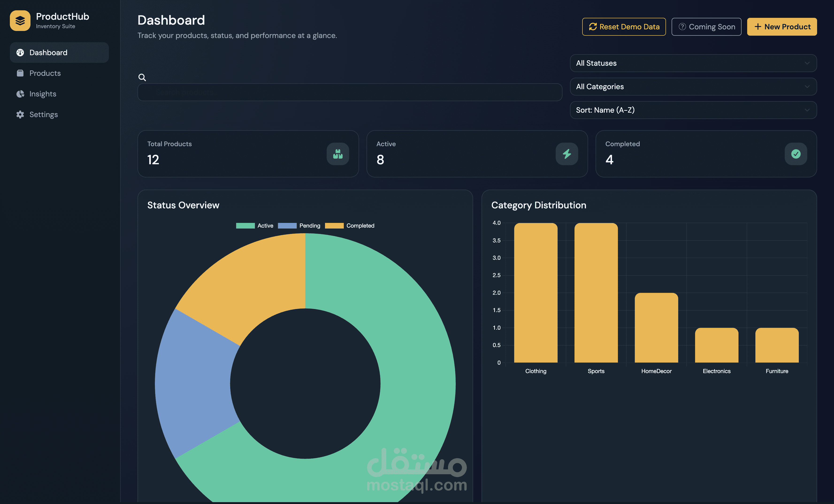
Task: Click the lightning icon on Active card
Action: click(567, 154)
